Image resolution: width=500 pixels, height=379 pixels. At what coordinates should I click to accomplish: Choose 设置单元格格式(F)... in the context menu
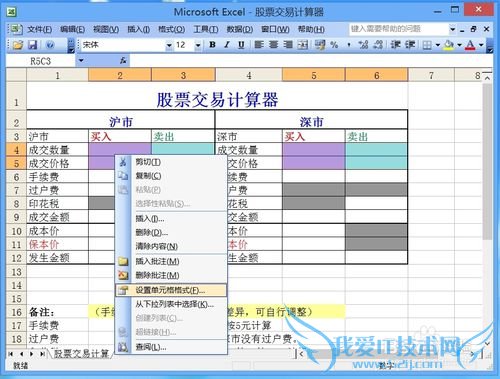tap(171, 290)
